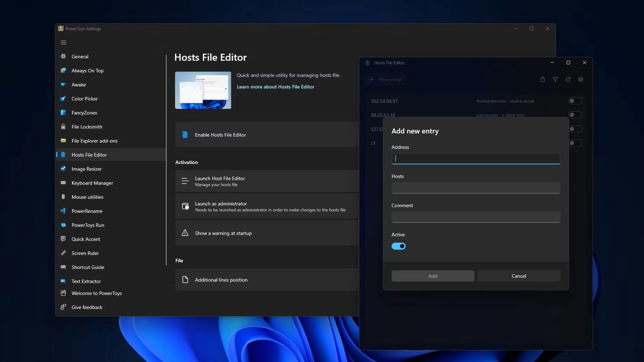644x362 pixels.
Task: Open the Learn more about Hosts File Editor link
Action: tap(275, 86)
